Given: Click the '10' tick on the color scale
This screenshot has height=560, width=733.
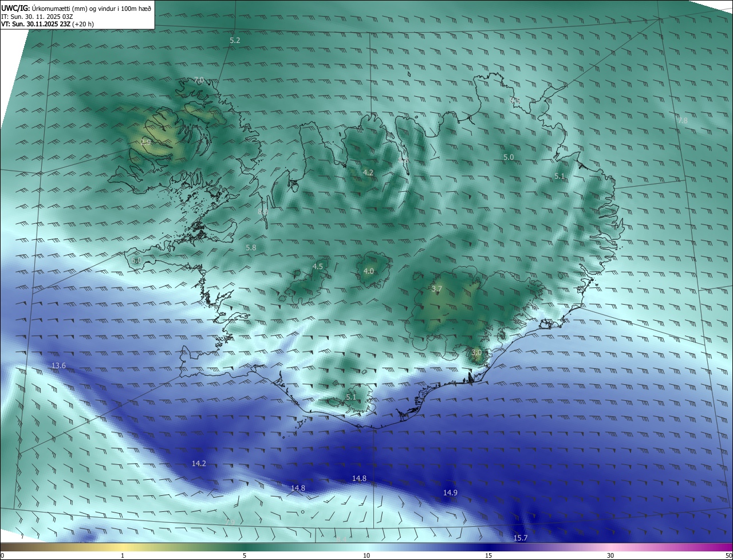Looking at the screenshot, I should coord(366,555).
